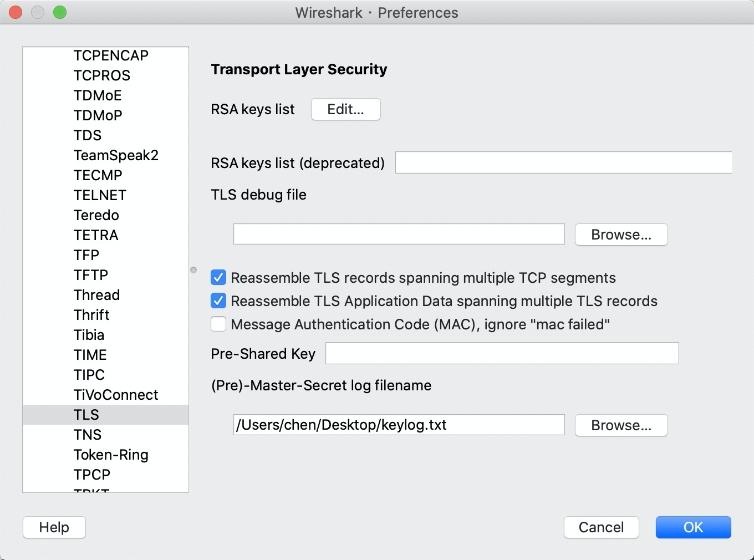Click the splitter handle beside protocol list

(193, 270)
